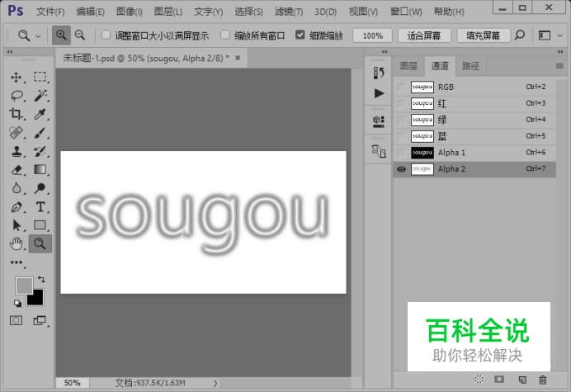Select the Gradient tool
This screenshot has width=571, height=392.
coord(40,170)
